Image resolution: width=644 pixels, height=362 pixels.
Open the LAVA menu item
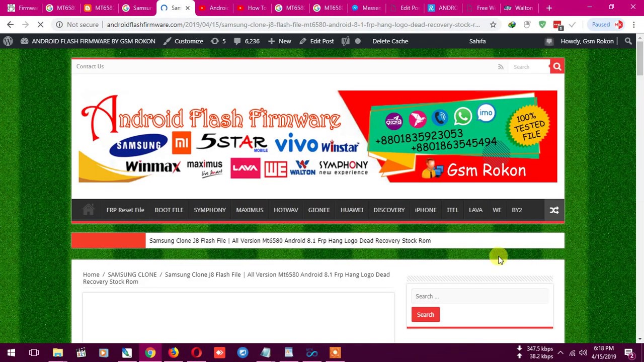475,210
